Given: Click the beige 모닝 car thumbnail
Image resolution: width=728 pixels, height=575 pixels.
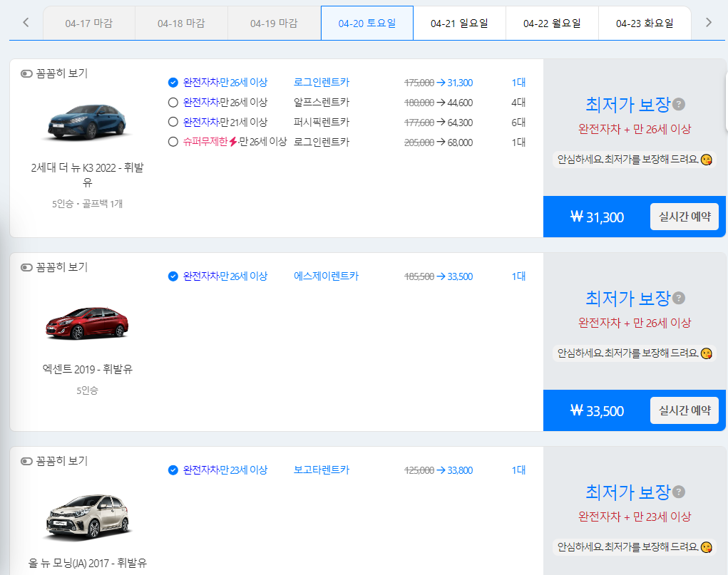Looking at the screenshot, I should pyautogui.click(x=87, y=517).
